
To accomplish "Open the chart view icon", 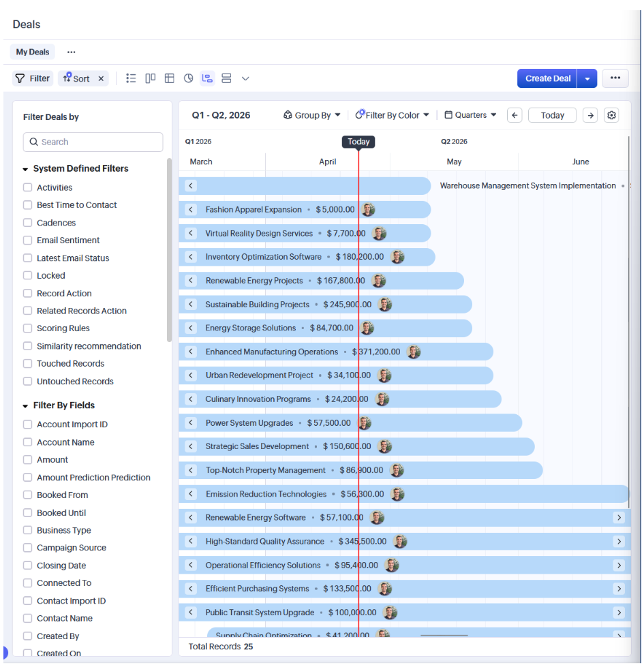I will 189,78.
